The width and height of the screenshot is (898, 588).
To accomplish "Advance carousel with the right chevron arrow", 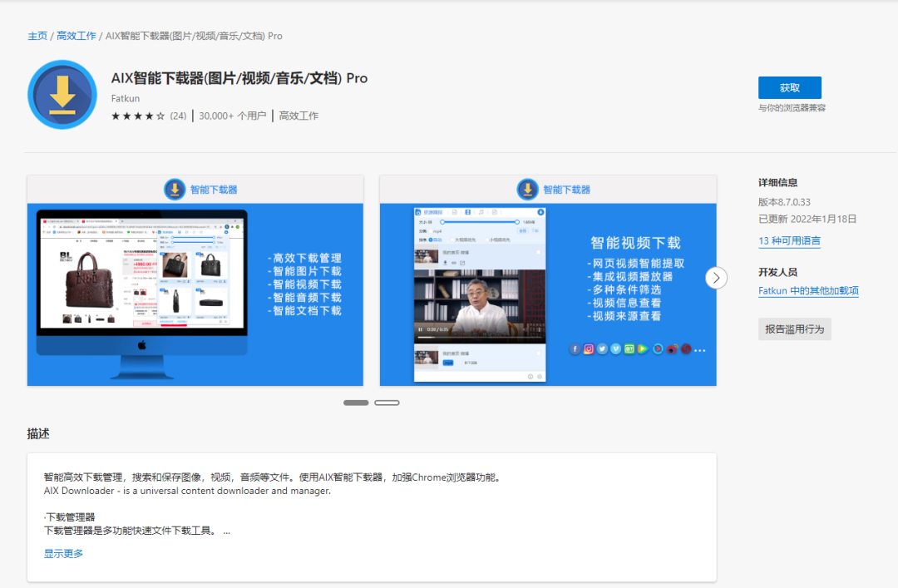I will click(x=716, y=278).
